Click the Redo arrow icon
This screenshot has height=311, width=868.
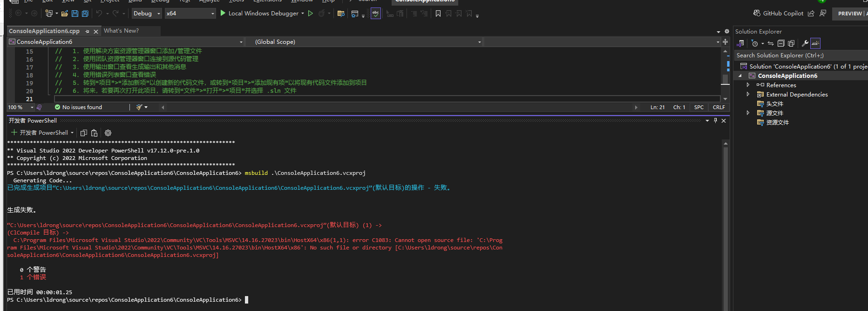pyautogui.click(x=115, y=14)
